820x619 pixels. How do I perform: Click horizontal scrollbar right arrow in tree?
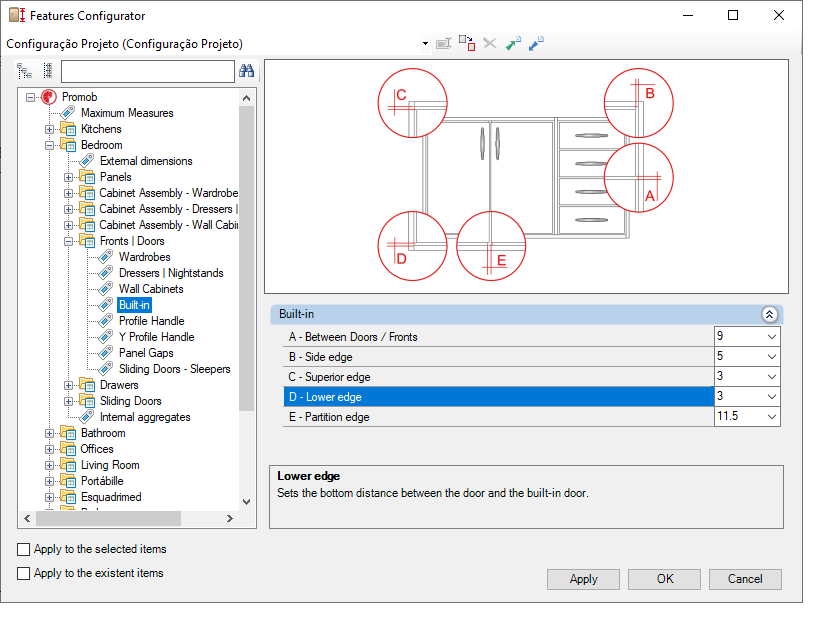click(x=230, y=519)
